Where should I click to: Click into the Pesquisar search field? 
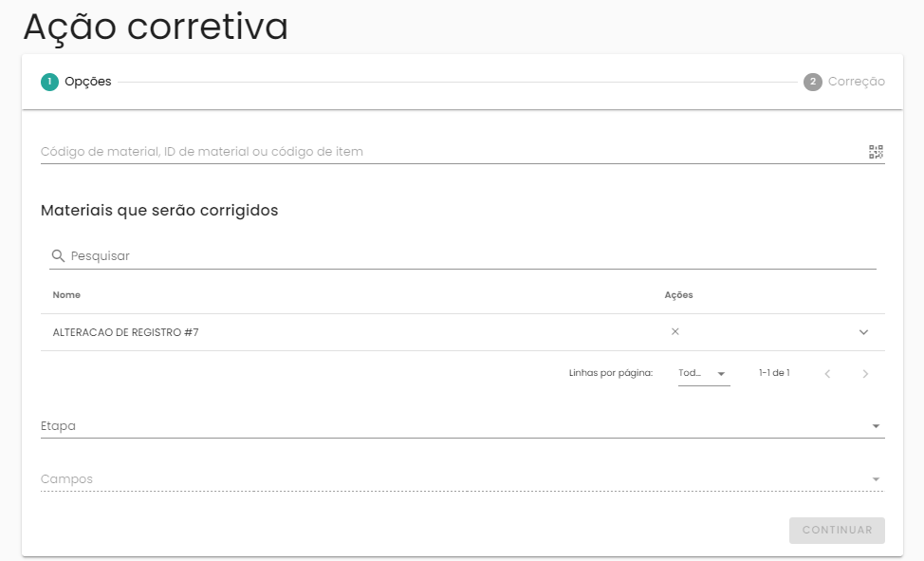[x=470, y=256]
